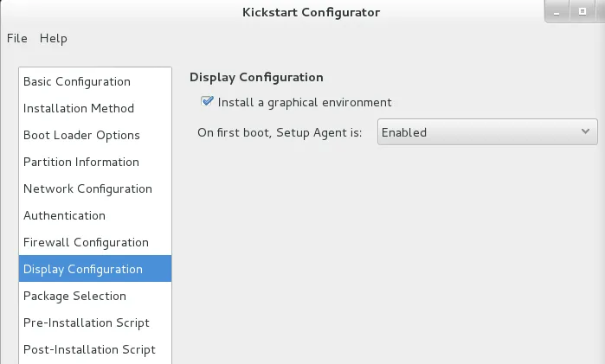This screenshot has height=364, width=605.
Task: Click the graphical environment checkbox label text
Action: click(305, 102)
